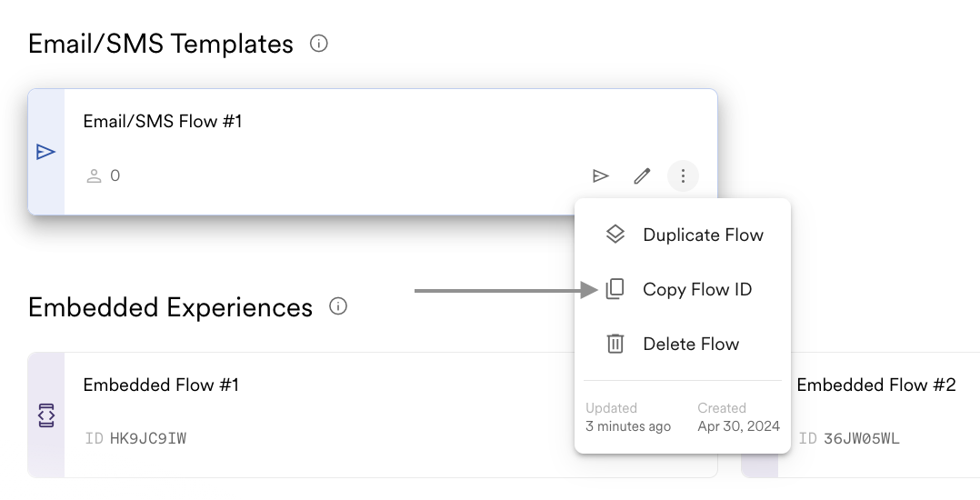Click the Delete Flow trash icon
The height and width of the screenshot is (500, 980).
pyautogui.click(x=615, y=344)
